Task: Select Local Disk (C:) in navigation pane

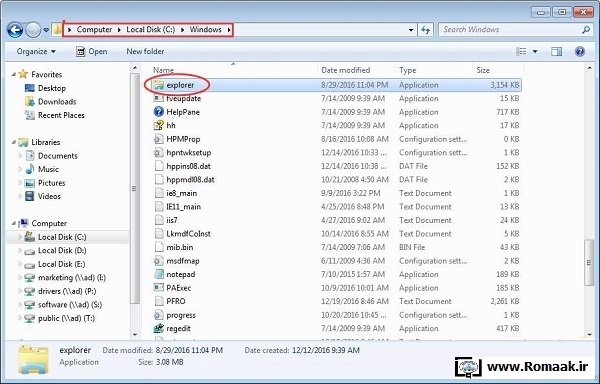Action: tap(55, 237)
